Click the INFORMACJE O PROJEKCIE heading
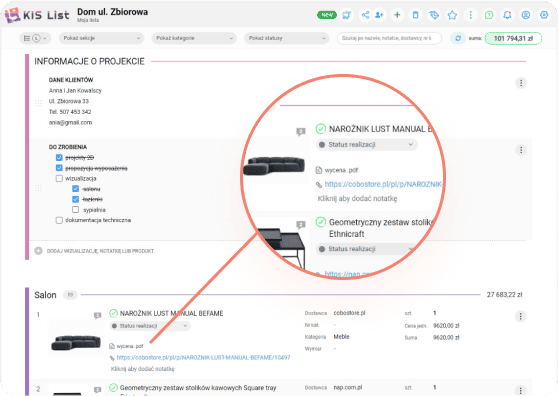The width and height of the screenshot is (558, 396). [x=89, y=62]
